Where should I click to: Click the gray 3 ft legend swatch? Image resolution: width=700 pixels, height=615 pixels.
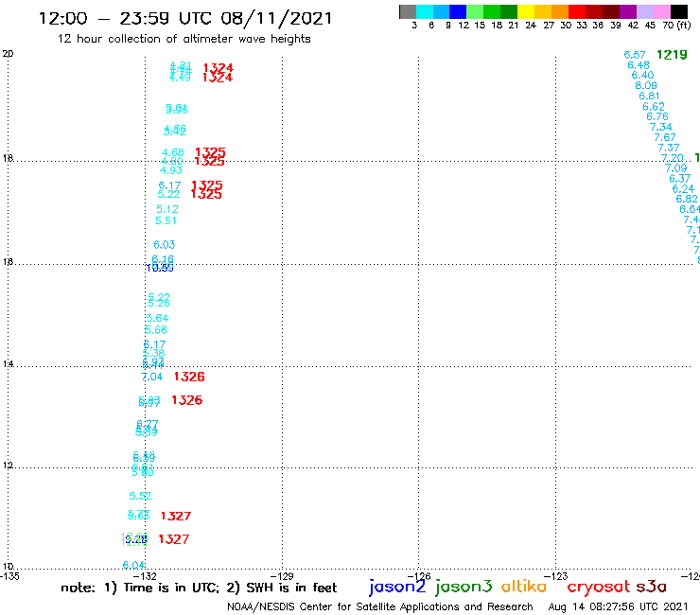click(408, 12)
